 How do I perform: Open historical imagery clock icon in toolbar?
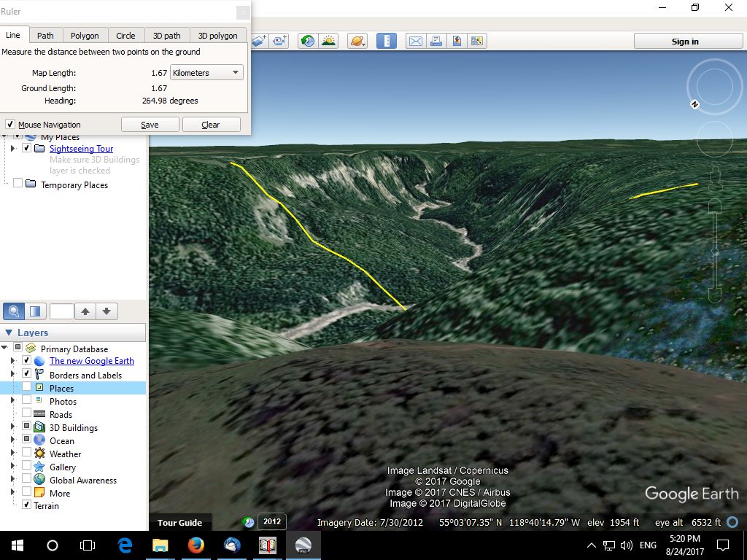[x=308, y=41]
